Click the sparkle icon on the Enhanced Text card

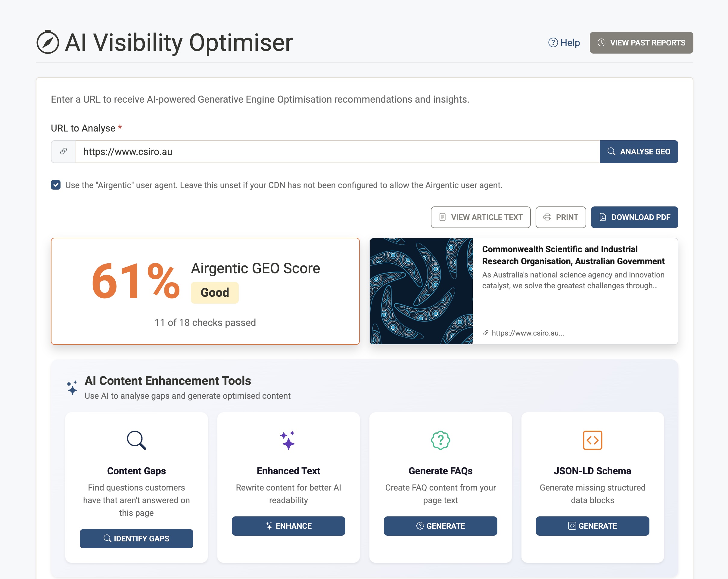tap(288, 440)
